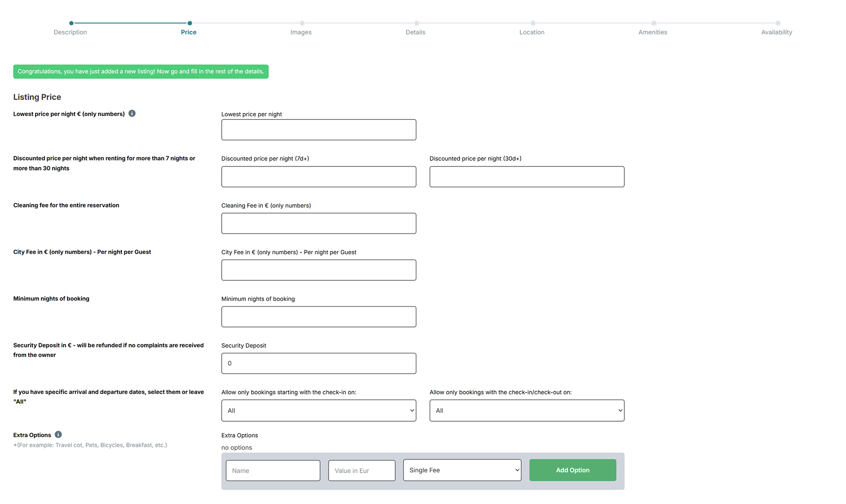Screen dimensions: 846x504
Task: Focus the Cleaning Fee input
Action: [319, 223]
